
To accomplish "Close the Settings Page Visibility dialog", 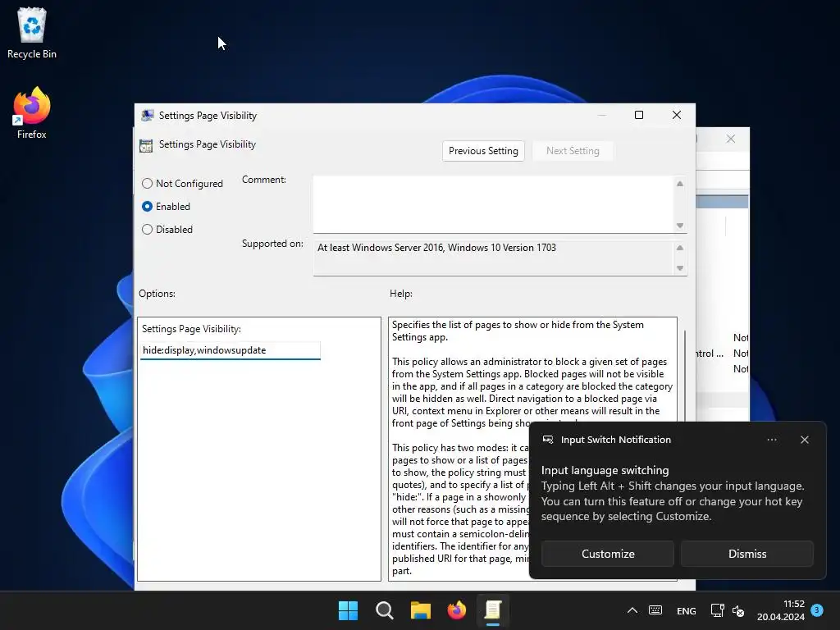I will pyautogui.click(x=677, y=115).
